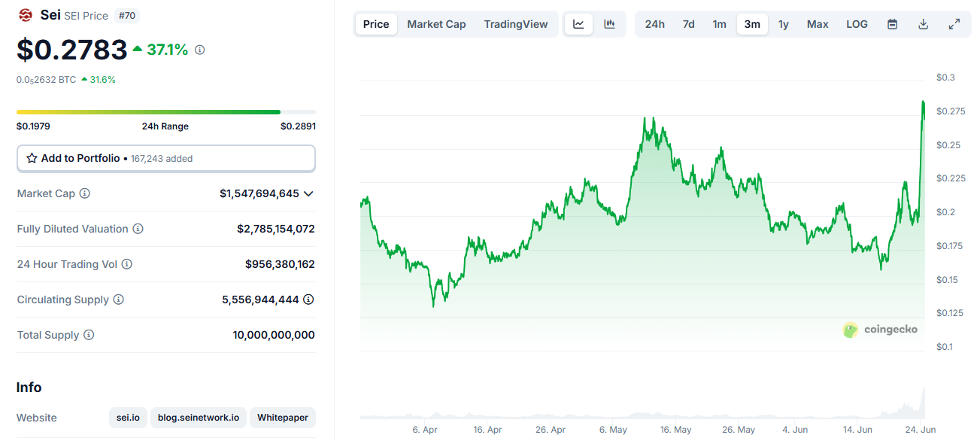Click the BTC price 0.0₅2632 BTC text
980x441 pixels.
(x=46, y=79)
